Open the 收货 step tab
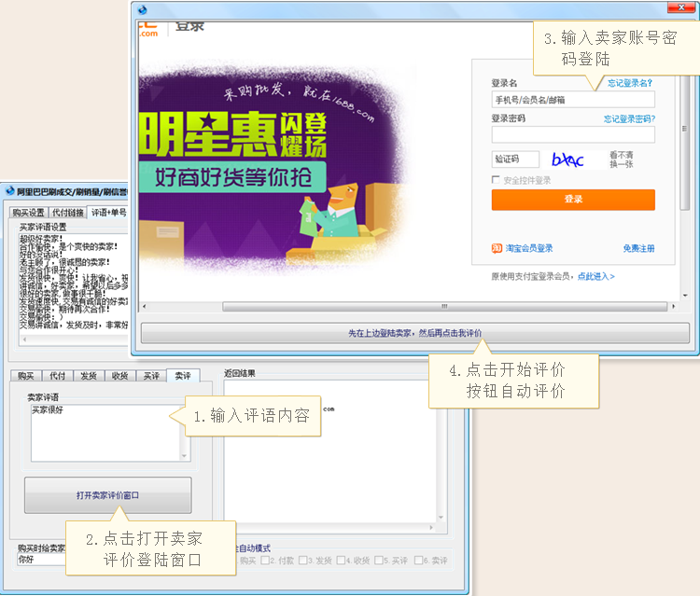The width and height of the screenshot is (700, 596). 120,376
